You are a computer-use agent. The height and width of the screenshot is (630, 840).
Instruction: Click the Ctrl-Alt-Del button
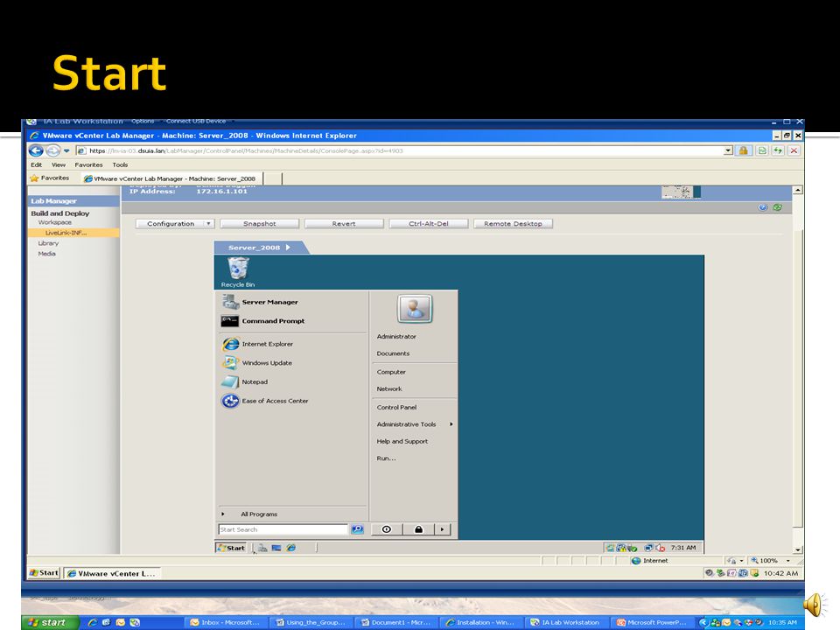point(429,223)
